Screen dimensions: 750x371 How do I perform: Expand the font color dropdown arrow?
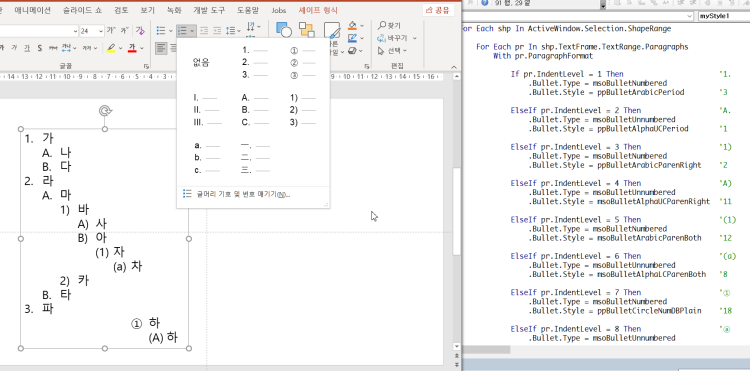click(142, 48)
